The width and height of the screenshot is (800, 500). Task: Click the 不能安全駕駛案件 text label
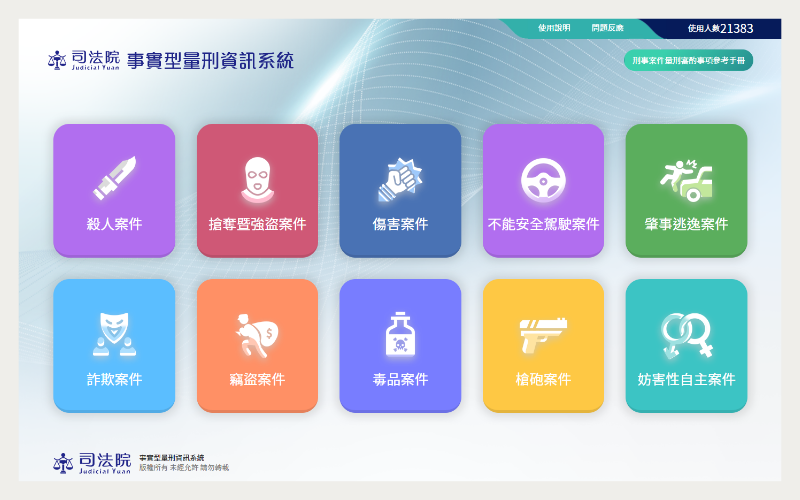[543, 224]
